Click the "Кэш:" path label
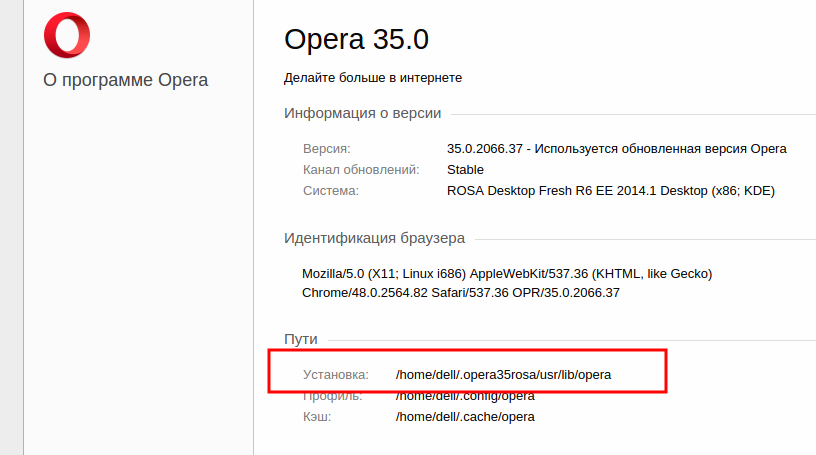The width and height of the screenshot is (816, 455). coord(317,416)
